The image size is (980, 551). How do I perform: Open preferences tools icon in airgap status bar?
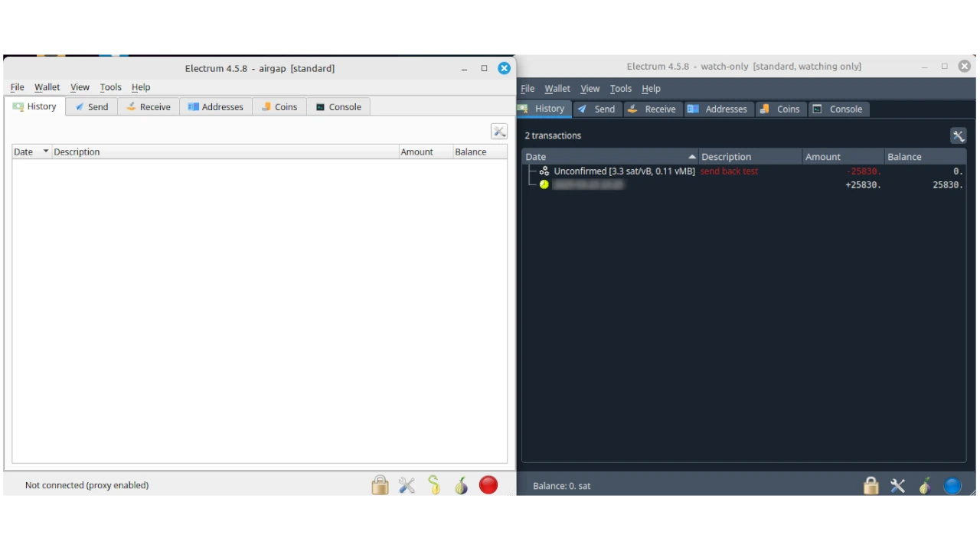coord(407,485)
